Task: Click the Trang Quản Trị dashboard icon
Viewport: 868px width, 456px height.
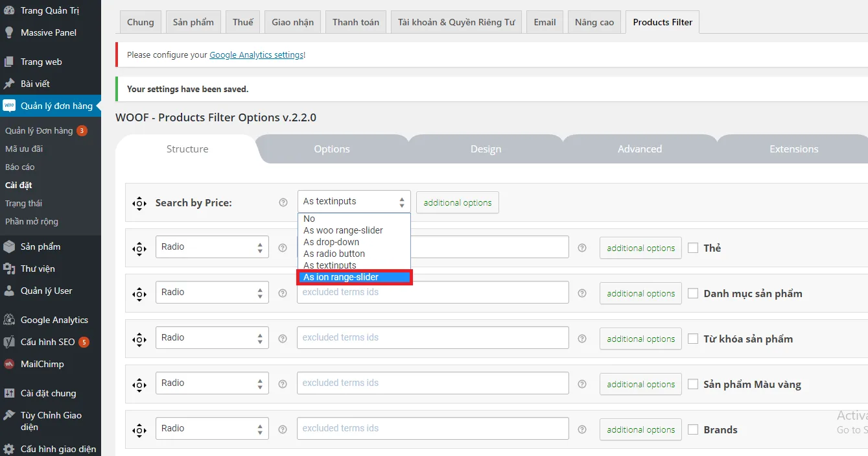Action: click(x=9, y=10)
